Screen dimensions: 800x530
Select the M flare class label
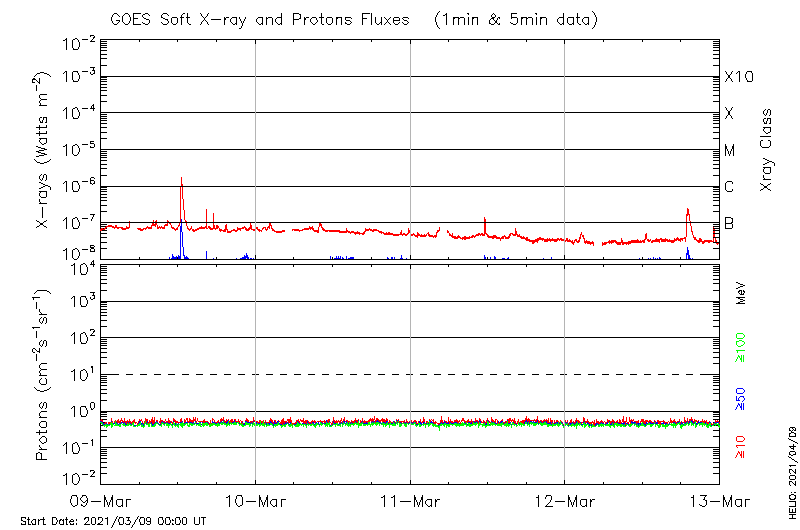click(730, 150)
